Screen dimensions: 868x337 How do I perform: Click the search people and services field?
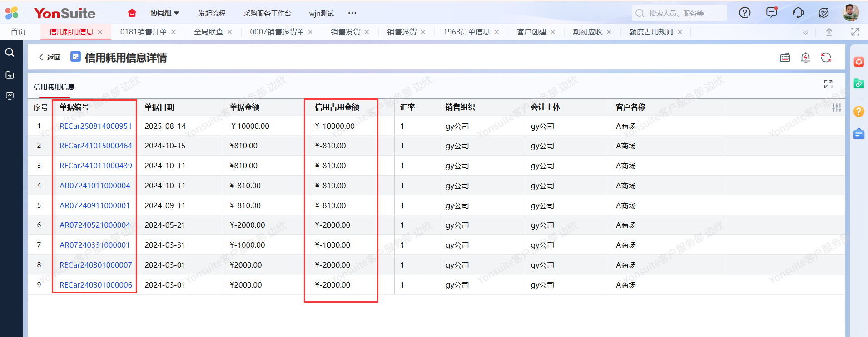(x=679, y=13)
